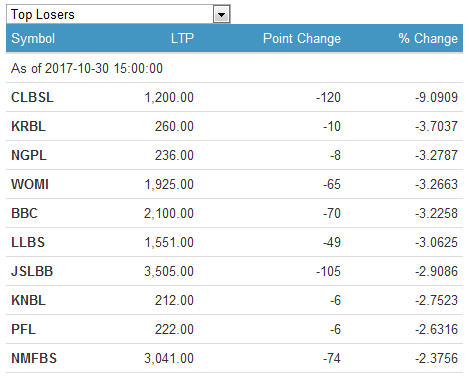Open the Top Losers dropdown arrow
Screen dimensions: 469x379
221,15
